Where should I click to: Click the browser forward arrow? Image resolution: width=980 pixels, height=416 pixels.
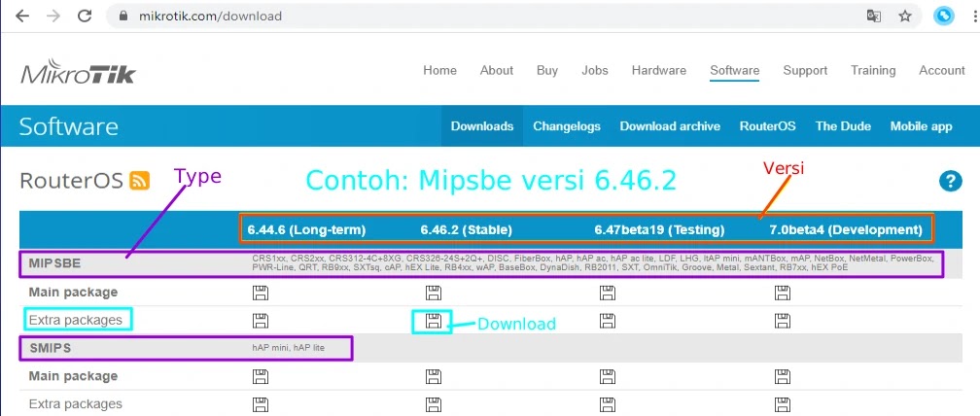tap(53, 17)
